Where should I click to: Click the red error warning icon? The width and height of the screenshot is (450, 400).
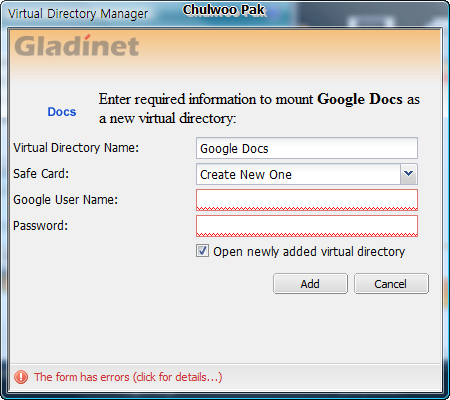pos(21,377)
